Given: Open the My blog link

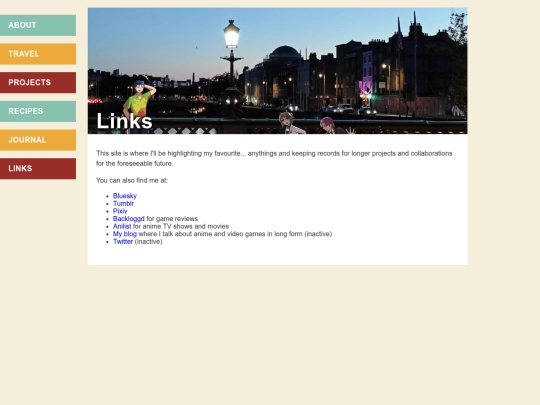Looking at the screenshot, I should (x=125, y=234).
